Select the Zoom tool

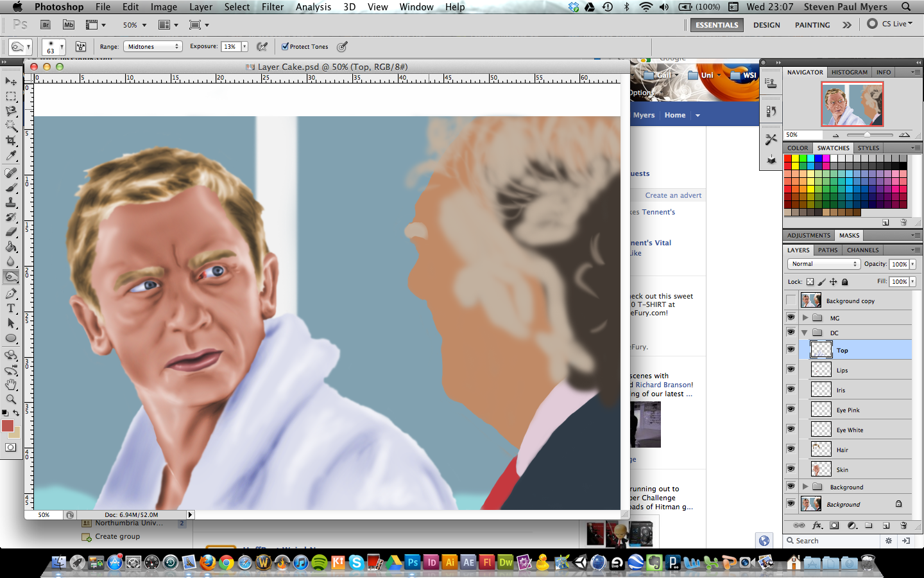(x=11, y=399)
